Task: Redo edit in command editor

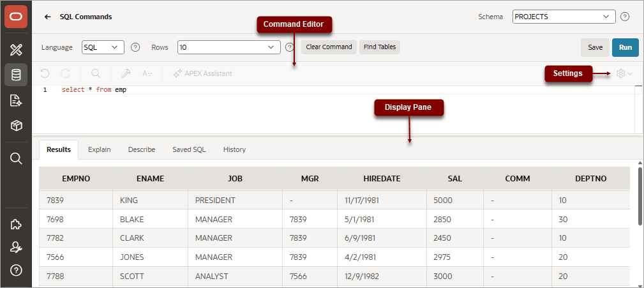Action: [x=65, y=73]
